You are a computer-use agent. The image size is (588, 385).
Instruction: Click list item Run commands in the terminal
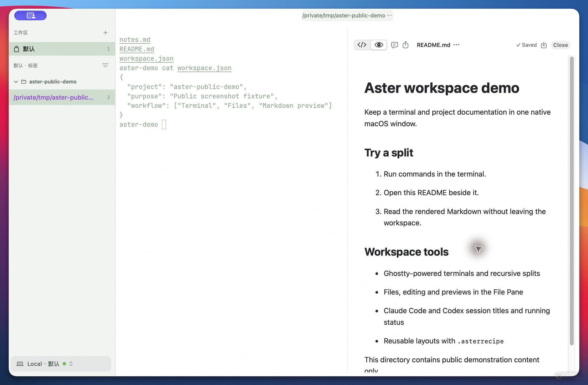435,174
